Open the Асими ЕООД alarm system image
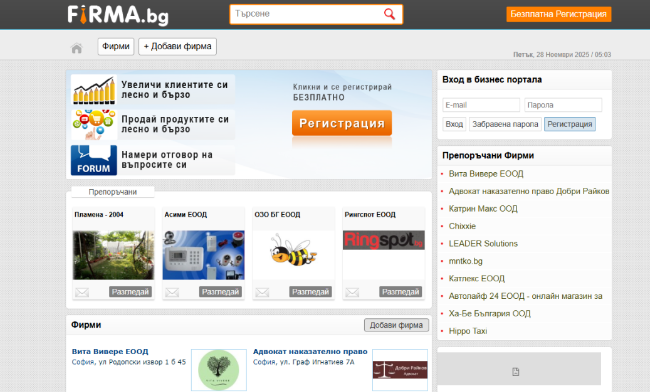This screenshot has width=650, height=392. [204, 255]
